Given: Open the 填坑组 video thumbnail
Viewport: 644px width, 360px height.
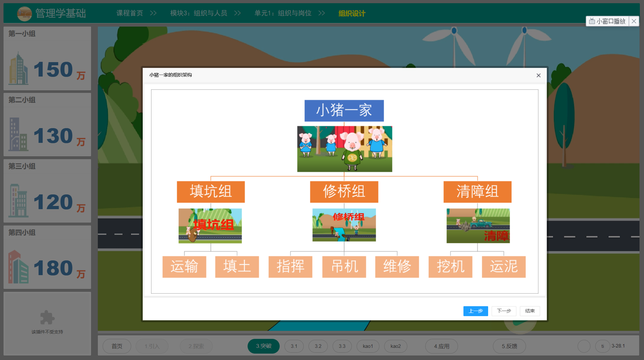Looking at the screenshot, I should 210,226.
